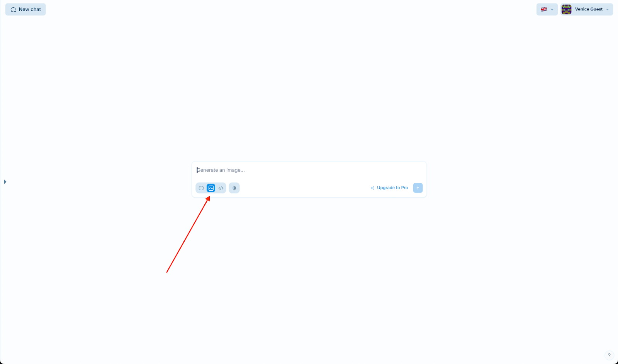The height and width of the screenshot is (364, 618).
Task: Click the speech bubble icon in New chat
Action: pyautogui.click(x=13, y=10)
